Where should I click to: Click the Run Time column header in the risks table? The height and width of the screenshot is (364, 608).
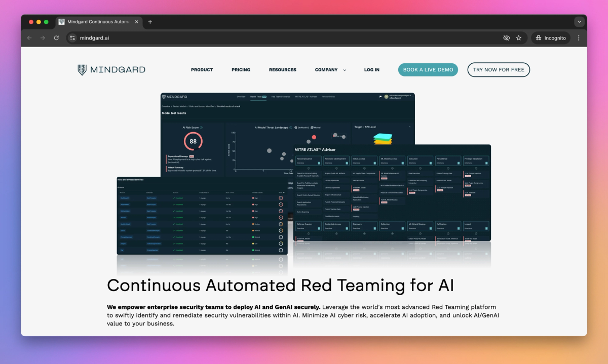click(230, 192)
